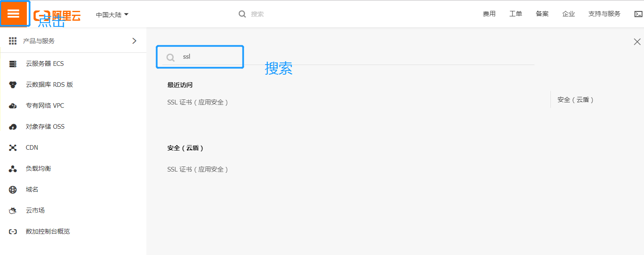This screenshot has height=255, width=644.
Task: Open the 费用 menu
Action: pos(489,14)
